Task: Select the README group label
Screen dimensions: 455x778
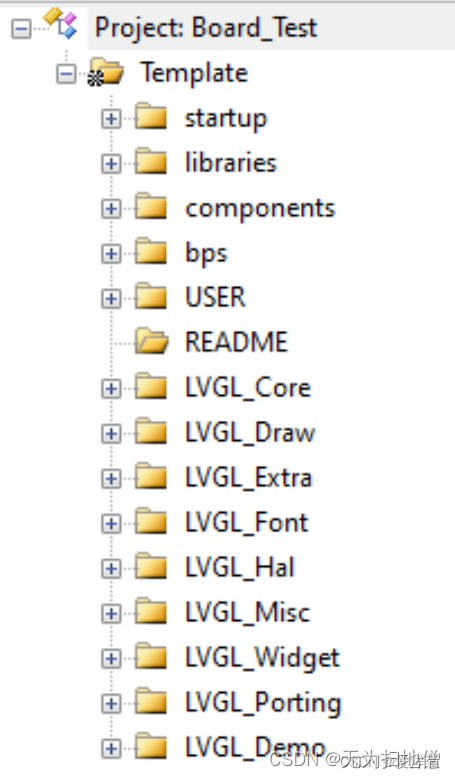Action: point(236,342)
